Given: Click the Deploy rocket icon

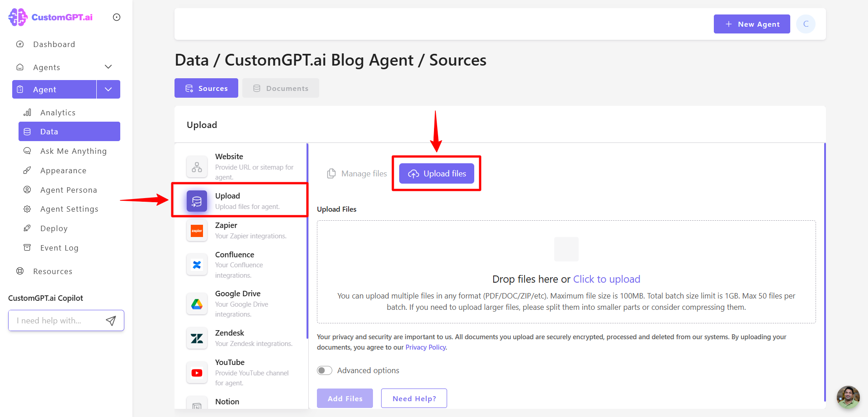Looking at the screenshot, I should [27, 228].
